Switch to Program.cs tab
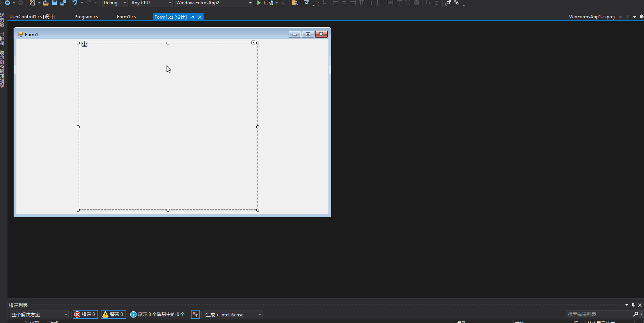The height and width of the screenshot is (323, 644). coord(86,17)
